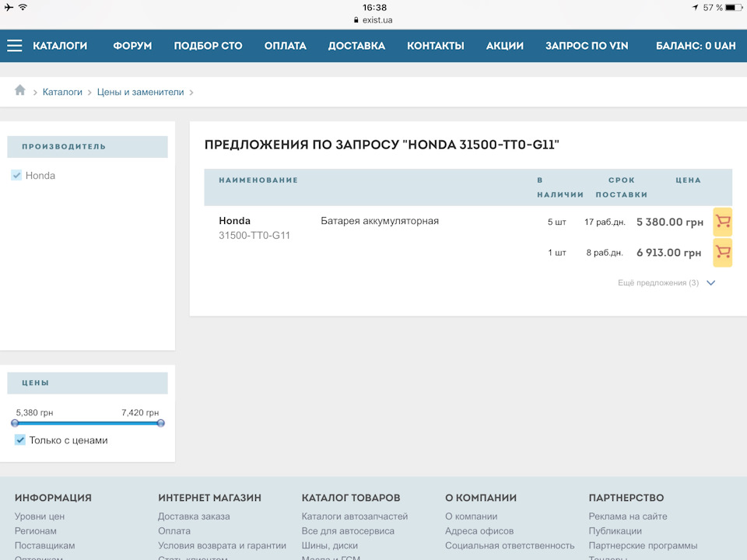Click the 16:38 clock in status bar
The image size is (747, 560).
[x=374, y=8]
